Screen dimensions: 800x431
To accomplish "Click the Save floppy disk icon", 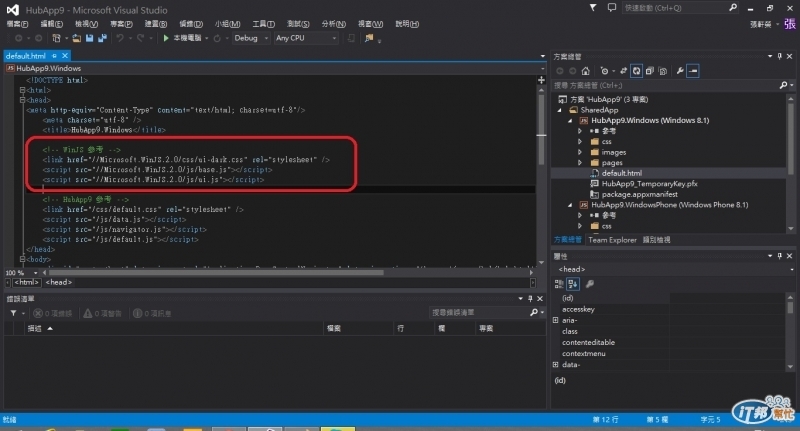I will [x=90, y=38].
